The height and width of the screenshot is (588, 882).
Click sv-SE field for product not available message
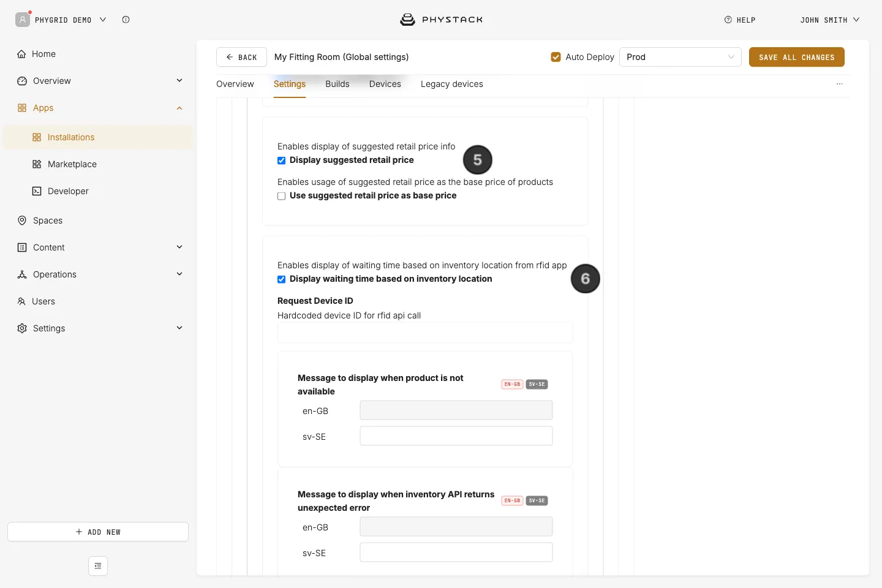coord(456,436)
